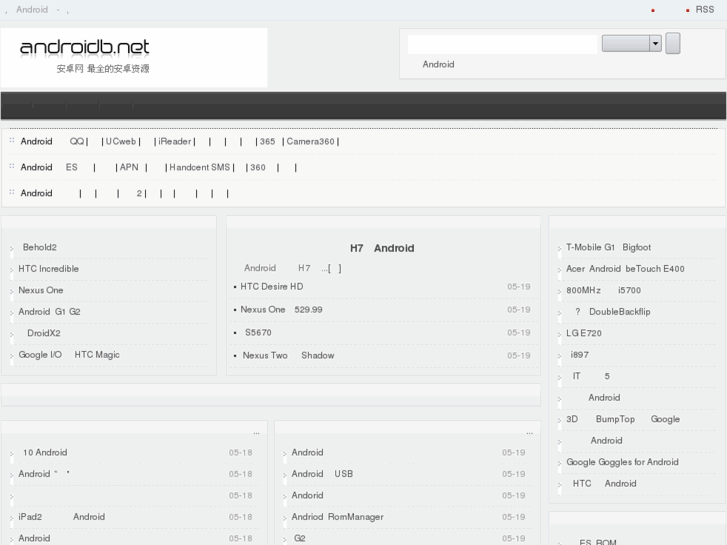Viewport: 727px width, 545px height.
Task: Open the HTC Desire HD news item
Action: point(272,287)
